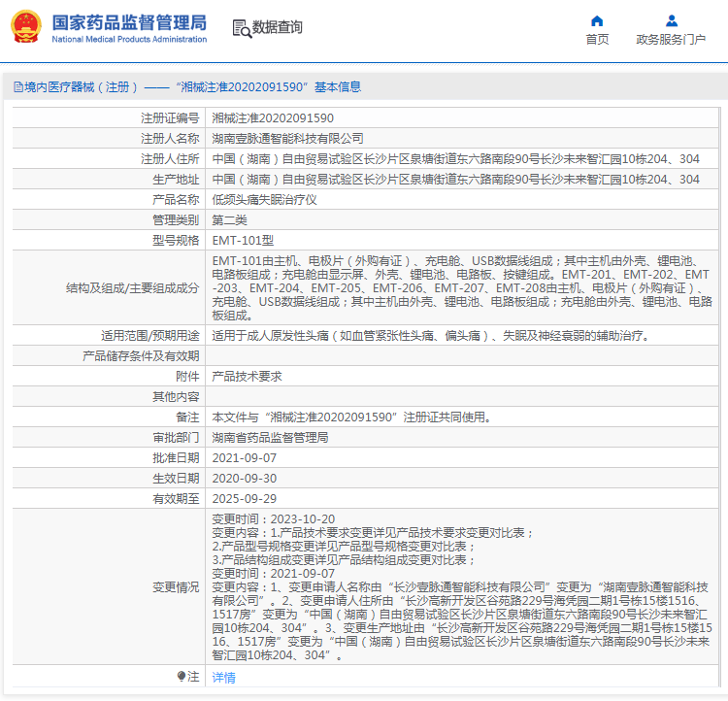
Task: Click the 注册人住所 row label
Action: coord(170,159)
